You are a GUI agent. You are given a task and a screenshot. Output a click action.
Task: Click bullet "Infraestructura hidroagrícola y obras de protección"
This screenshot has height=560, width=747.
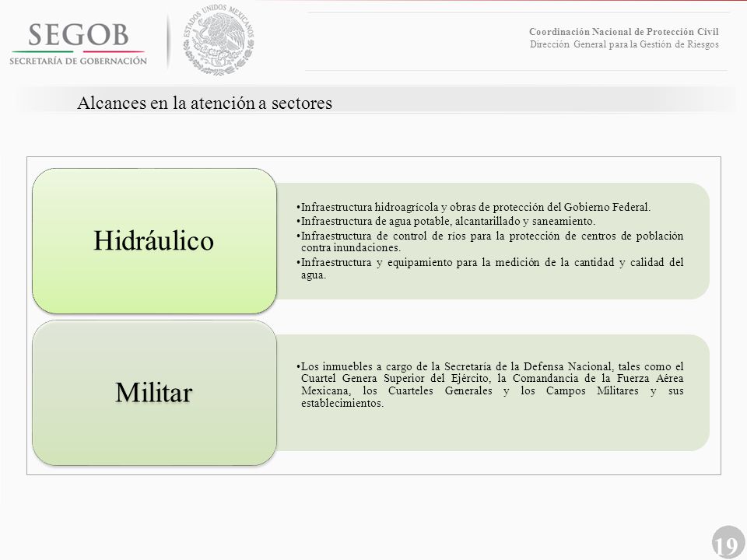pos(474,207)
